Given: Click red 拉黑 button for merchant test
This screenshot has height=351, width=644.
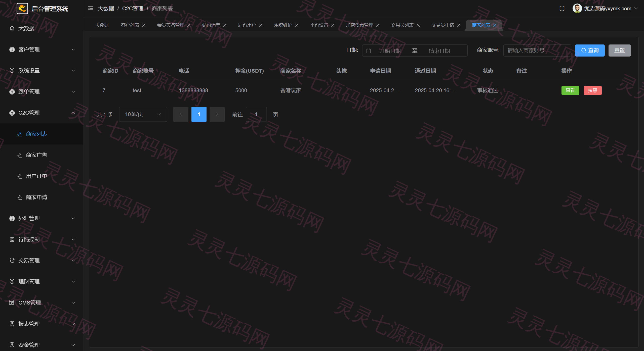Looking at the screenshot, I should click(593, 90).
